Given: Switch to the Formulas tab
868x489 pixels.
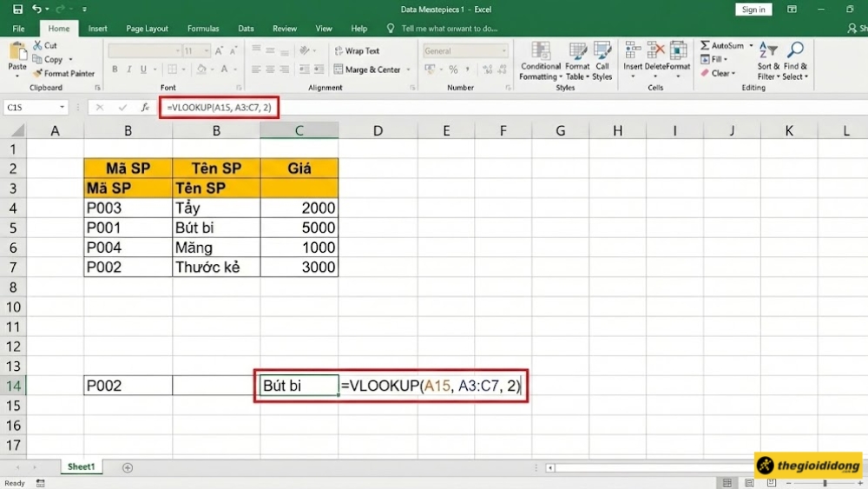Looking at the screenshot, I should click(203, 29).
